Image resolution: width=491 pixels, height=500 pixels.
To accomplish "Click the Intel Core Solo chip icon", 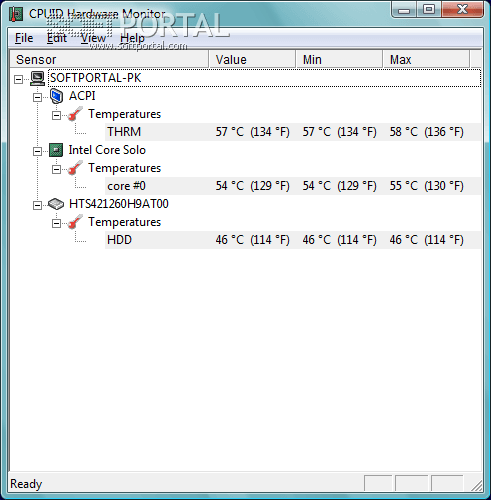I will tap(56, 150).
